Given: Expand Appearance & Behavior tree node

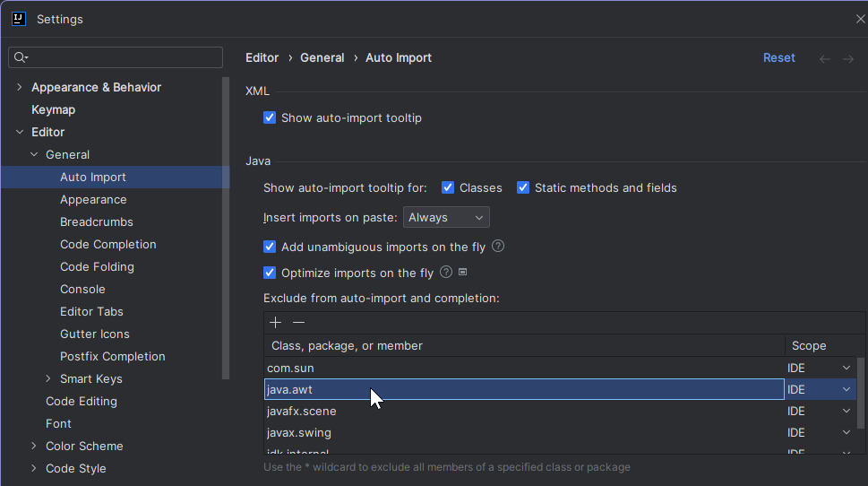Looking at the screenshot, I should (20, 87).
